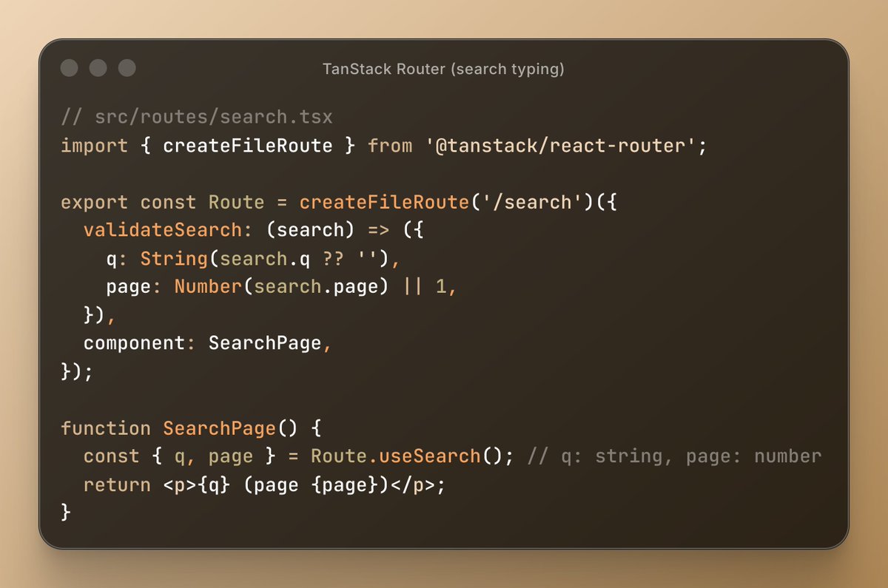888x588 pixels.
Task: Click 'SearchPage' in the function declaration
Action: click(220, 428)
